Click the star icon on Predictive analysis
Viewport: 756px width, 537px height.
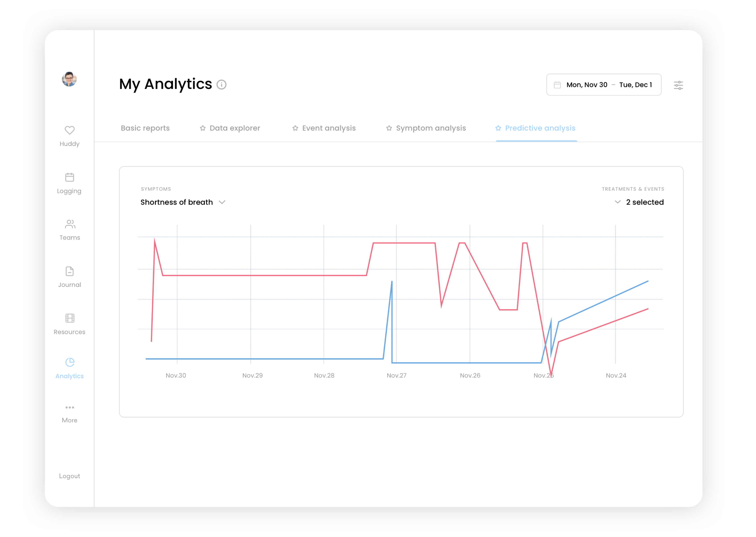(x=498, y=128)
